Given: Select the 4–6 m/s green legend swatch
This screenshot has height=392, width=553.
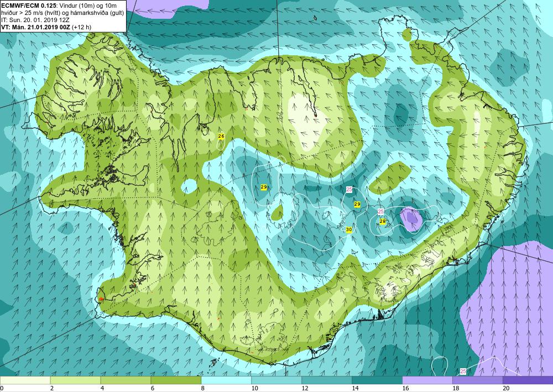Looking at the screenshot, I should (126, 380).
